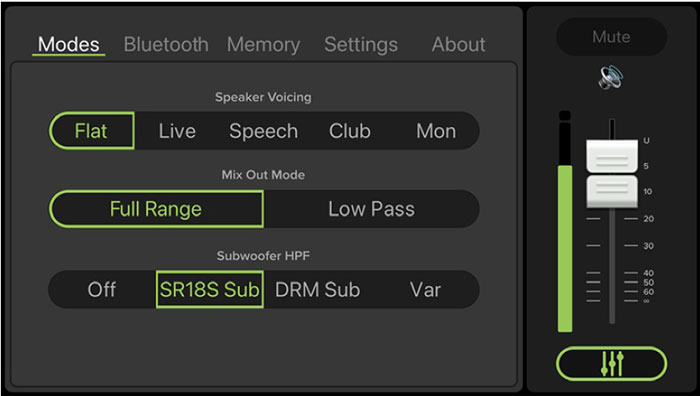Click the fader track at 30 mark

pyautogui.click(x=612, y=246)
